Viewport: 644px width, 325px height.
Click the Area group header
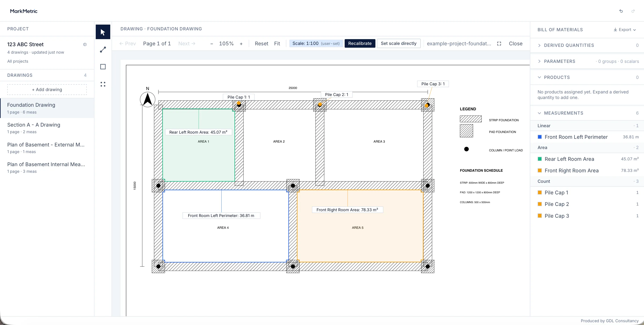click(587, 148)
